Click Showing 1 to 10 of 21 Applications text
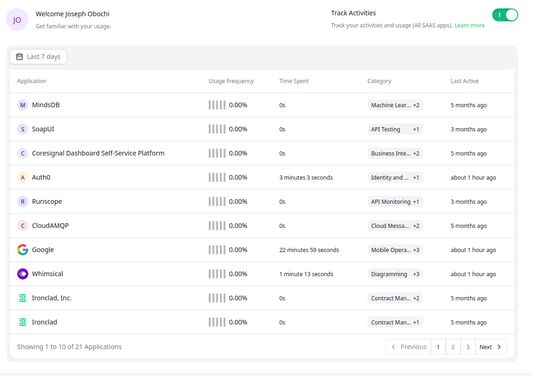This screenshot has height=376, width=533. click(x=69, y=347)
